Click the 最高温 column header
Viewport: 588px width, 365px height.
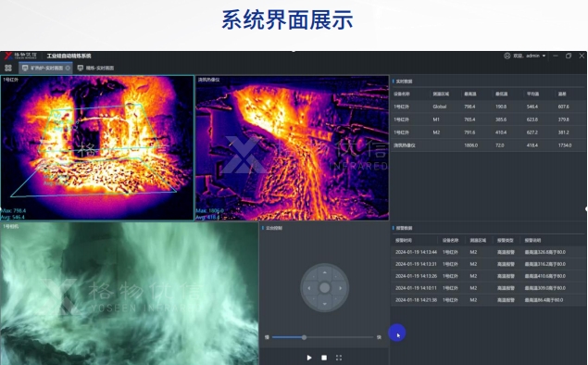pyautogui.click(x=469, y=94)
